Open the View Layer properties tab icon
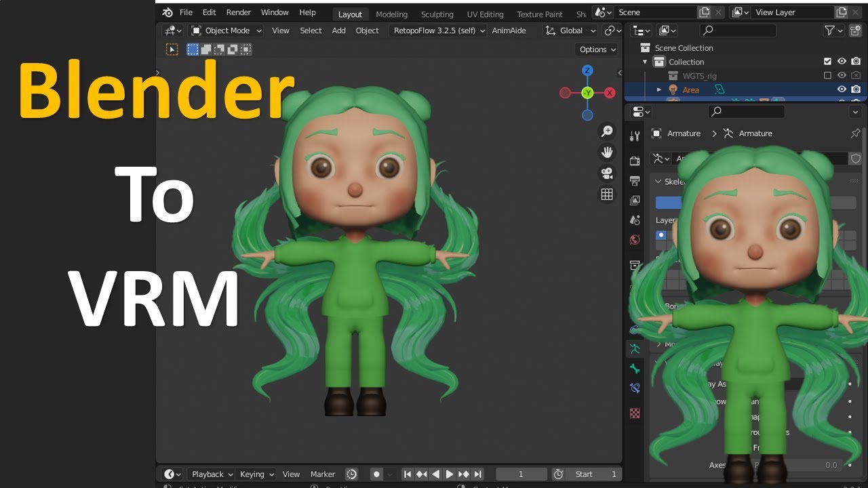The height and width of the screenshot is (488, 868). [x=635, y=200]
